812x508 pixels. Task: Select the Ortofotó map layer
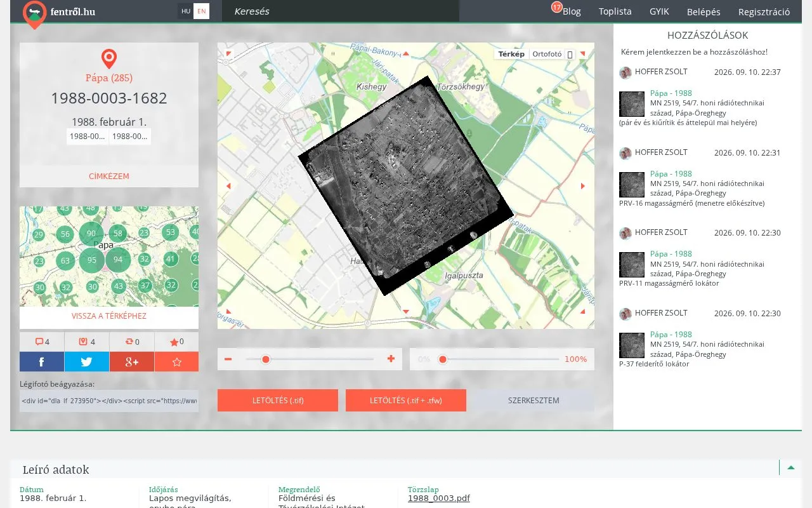547,54
